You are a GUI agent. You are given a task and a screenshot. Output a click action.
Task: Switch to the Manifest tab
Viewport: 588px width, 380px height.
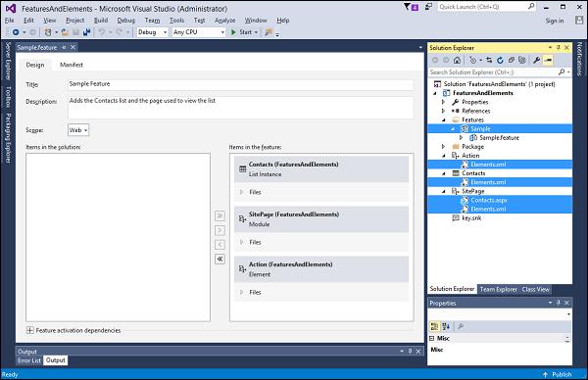(x=72, y=65)
